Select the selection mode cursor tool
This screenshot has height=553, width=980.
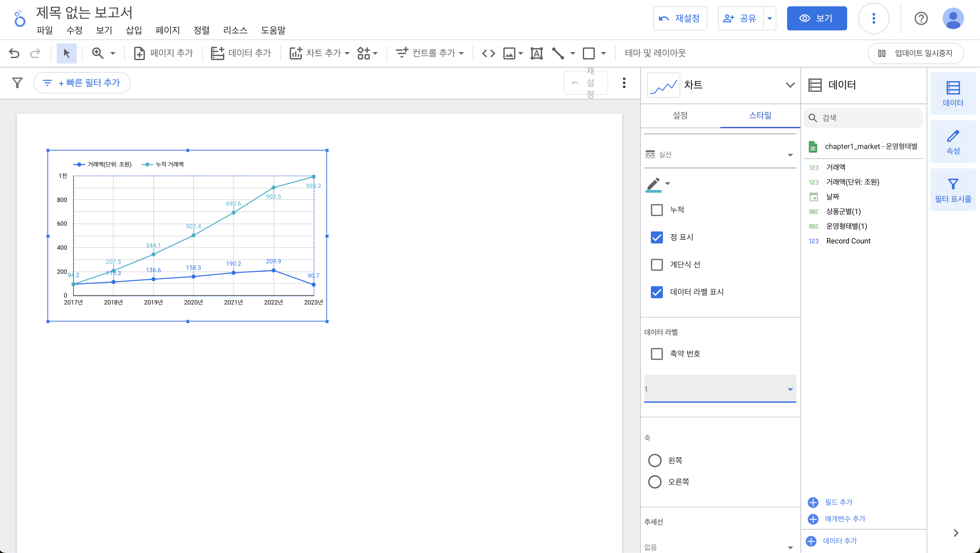[x=66, y=53]
